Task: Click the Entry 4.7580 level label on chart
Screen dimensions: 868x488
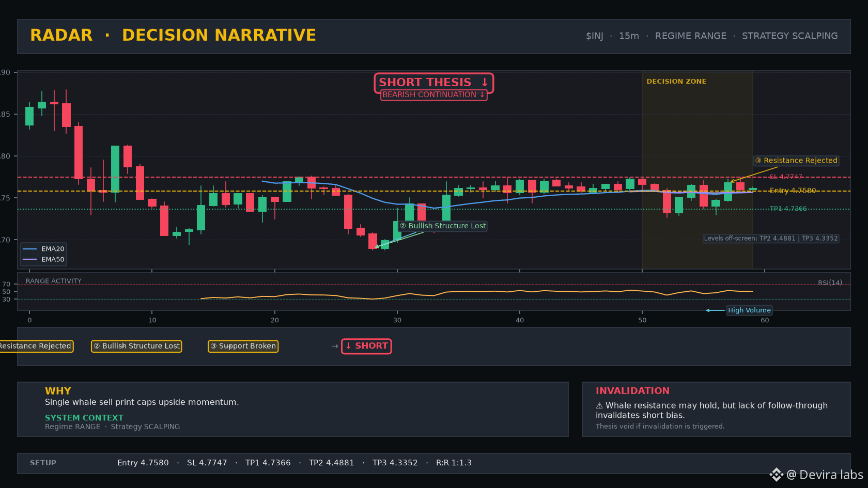Action: [793, 191]
